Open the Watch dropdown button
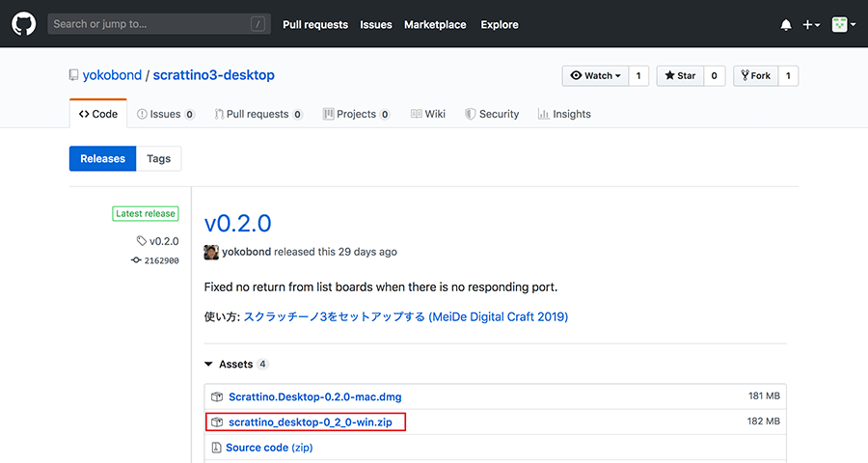This screenshot has width=868, height=463. 595,76
